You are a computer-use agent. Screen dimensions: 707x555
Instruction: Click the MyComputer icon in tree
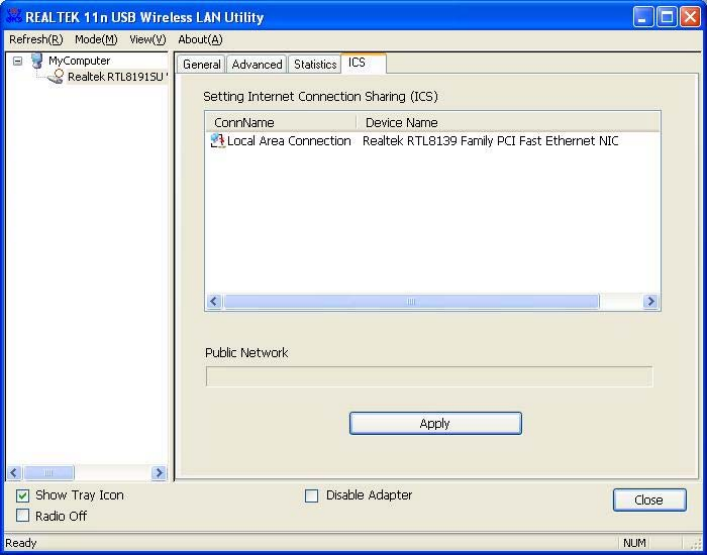pyautogui.click(x=37, y=60)
